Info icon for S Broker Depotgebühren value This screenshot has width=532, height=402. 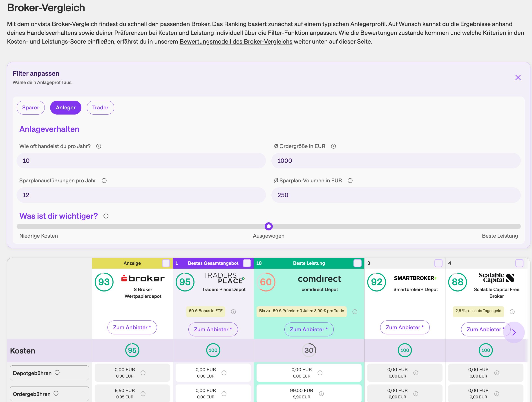[x=143, y=373]
